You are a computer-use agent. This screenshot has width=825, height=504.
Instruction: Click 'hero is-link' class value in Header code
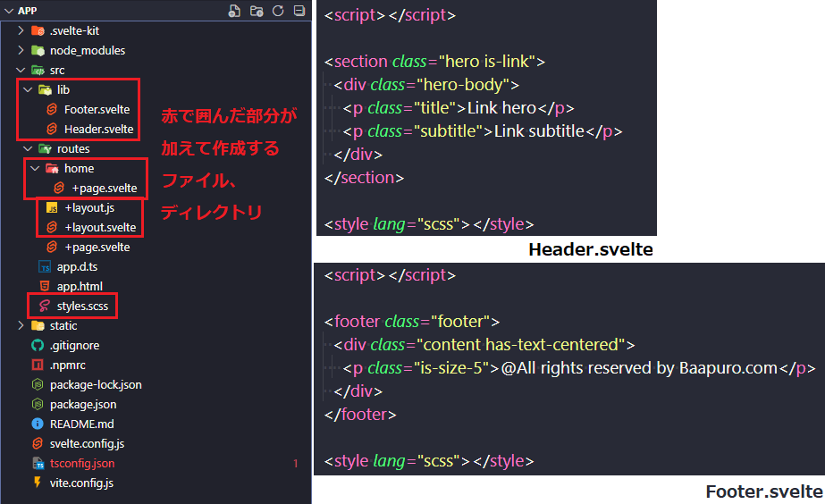486,62
